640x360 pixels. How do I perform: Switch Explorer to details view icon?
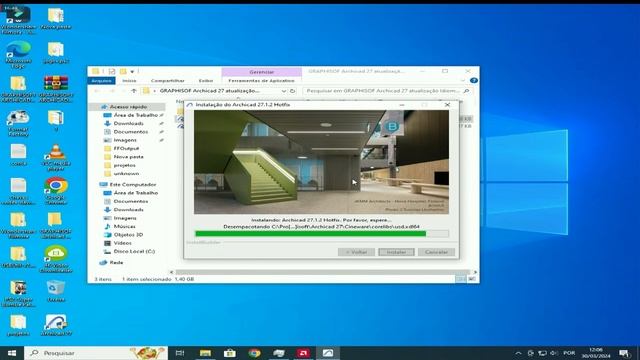point(460,279)
